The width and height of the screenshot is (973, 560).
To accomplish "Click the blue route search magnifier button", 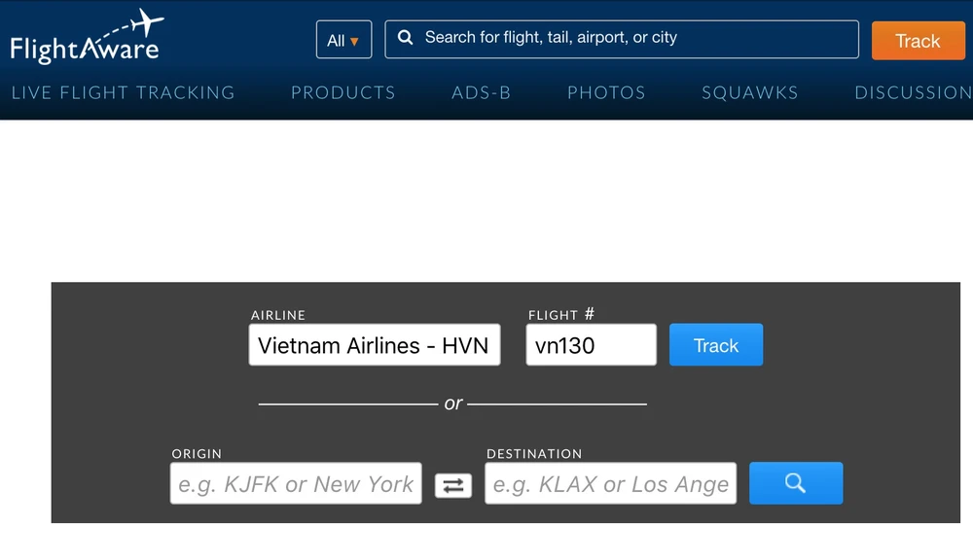I will pos(795,483).
